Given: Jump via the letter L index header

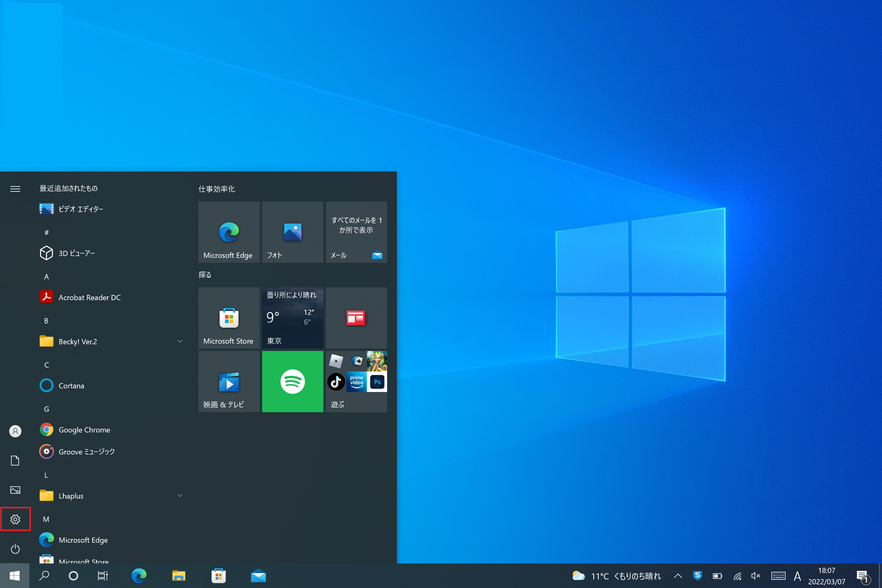Looking at the screenshot, I should pyautogui.click(x=46, y=475).
